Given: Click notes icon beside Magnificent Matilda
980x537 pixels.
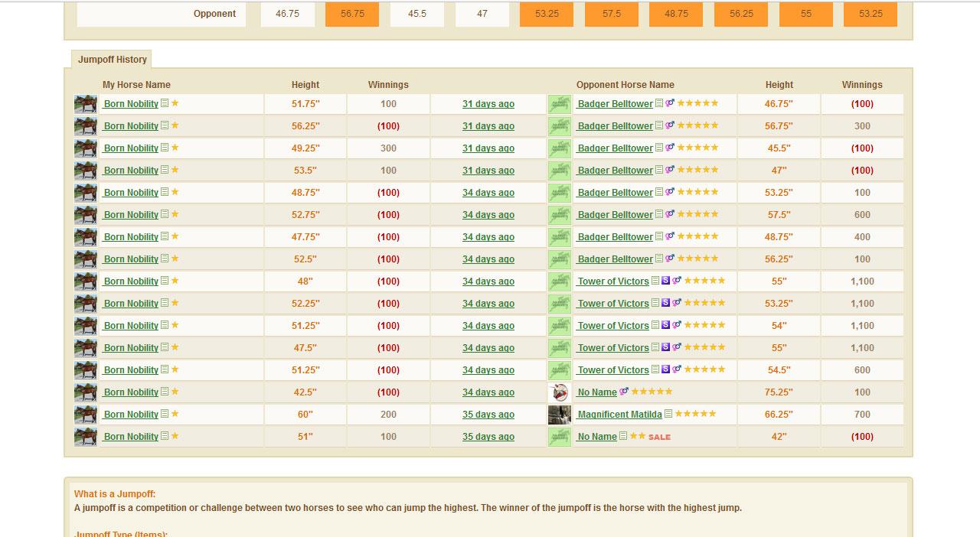Looking at the screenshot, I should tap(668, 414).
